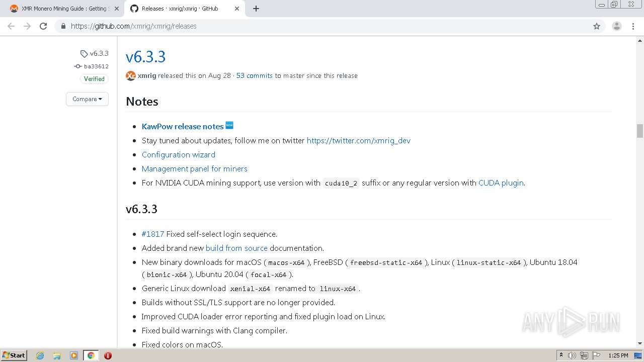Expand the Compare dropdown
Viewport: 644px width, 362px height.
click(x=87, y=99)
